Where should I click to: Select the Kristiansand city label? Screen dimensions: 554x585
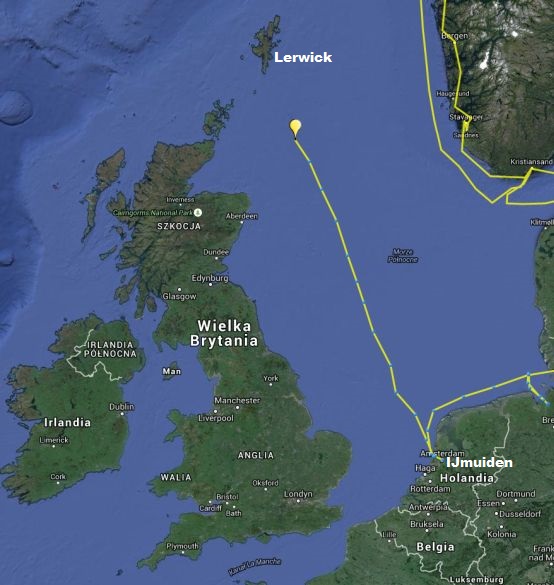click(x=531, y=162)
